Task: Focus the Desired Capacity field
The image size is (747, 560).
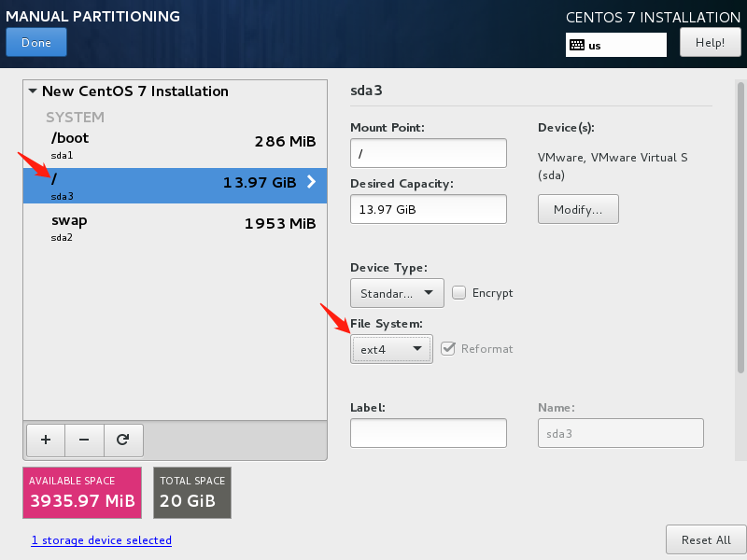Action: pos(429,209)
